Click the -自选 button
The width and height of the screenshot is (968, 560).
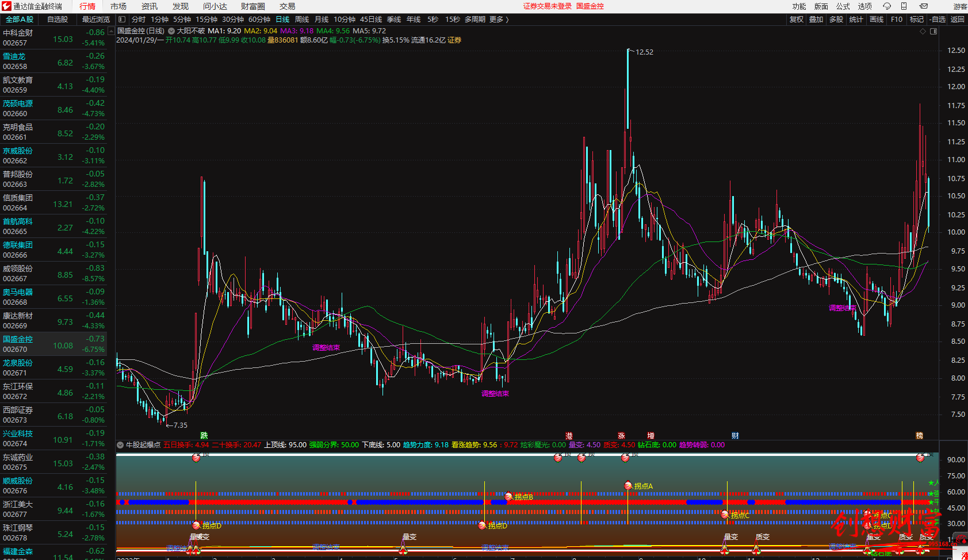click(938, 20)
